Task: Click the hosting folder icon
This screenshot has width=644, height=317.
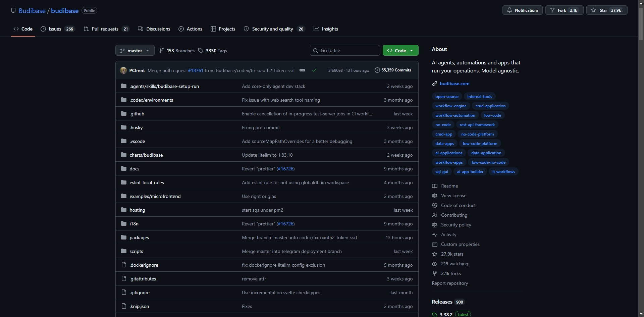Action: 124,210
